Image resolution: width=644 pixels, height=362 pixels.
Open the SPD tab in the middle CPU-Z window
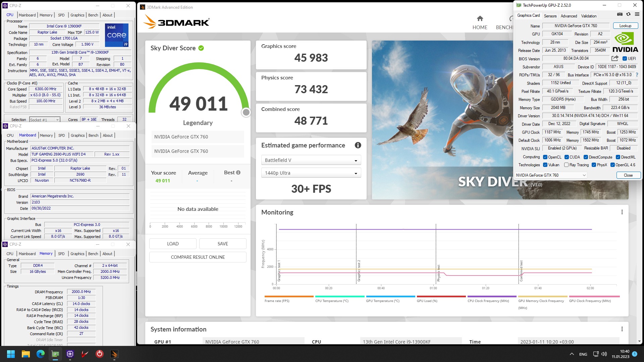(62, 135)
